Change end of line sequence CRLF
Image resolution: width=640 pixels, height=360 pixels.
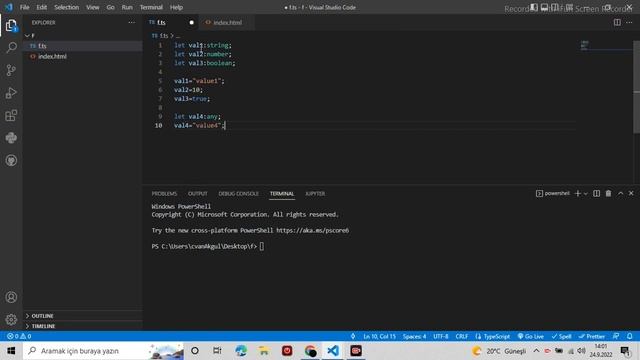tap(462, 336)
